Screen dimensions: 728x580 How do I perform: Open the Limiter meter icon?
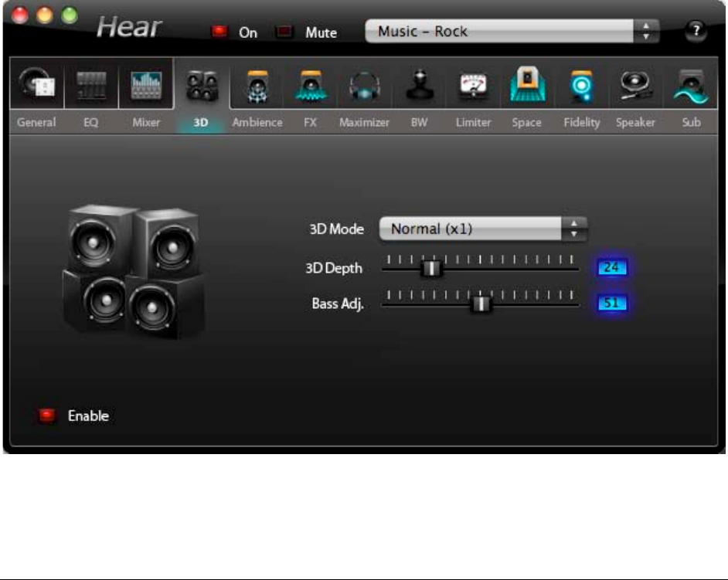click(x=473, y=86)
